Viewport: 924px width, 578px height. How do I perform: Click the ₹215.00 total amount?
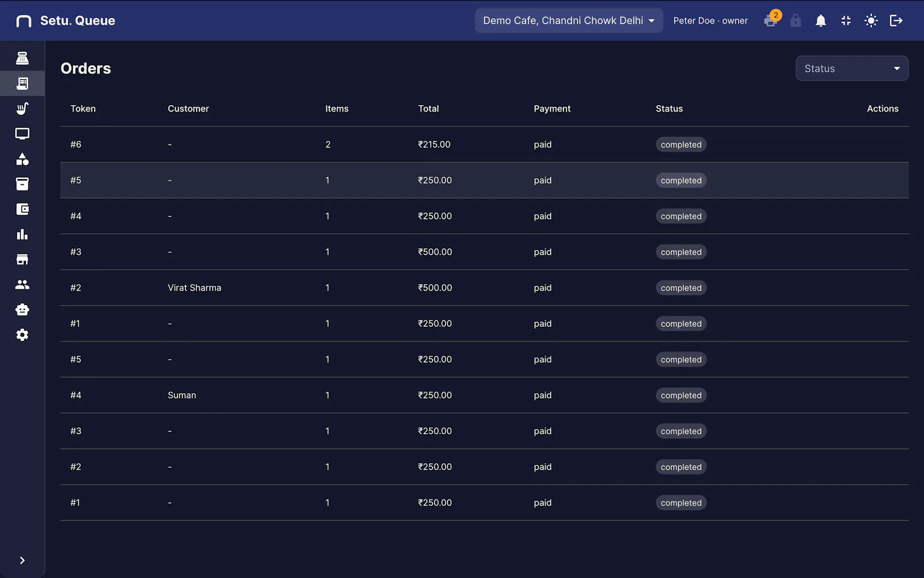pos(434,144)
